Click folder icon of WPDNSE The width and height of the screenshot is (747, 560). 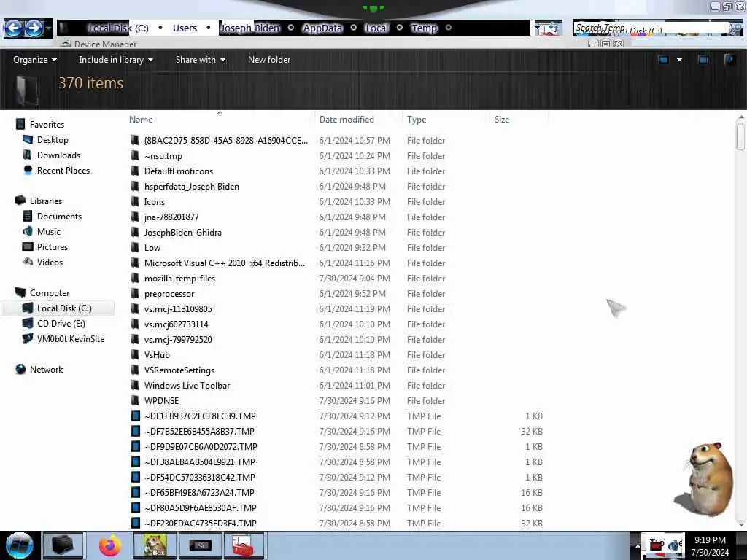[135, 401]
